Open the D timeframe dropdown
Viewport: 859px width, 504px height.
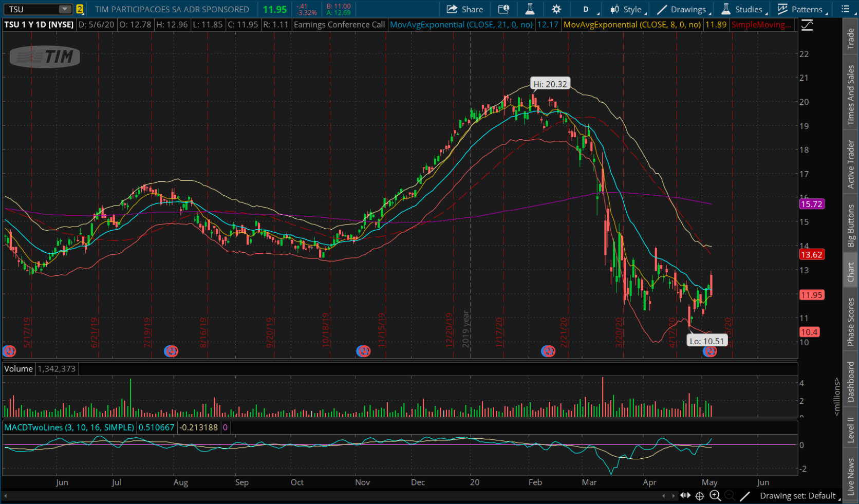click(585, 9)
